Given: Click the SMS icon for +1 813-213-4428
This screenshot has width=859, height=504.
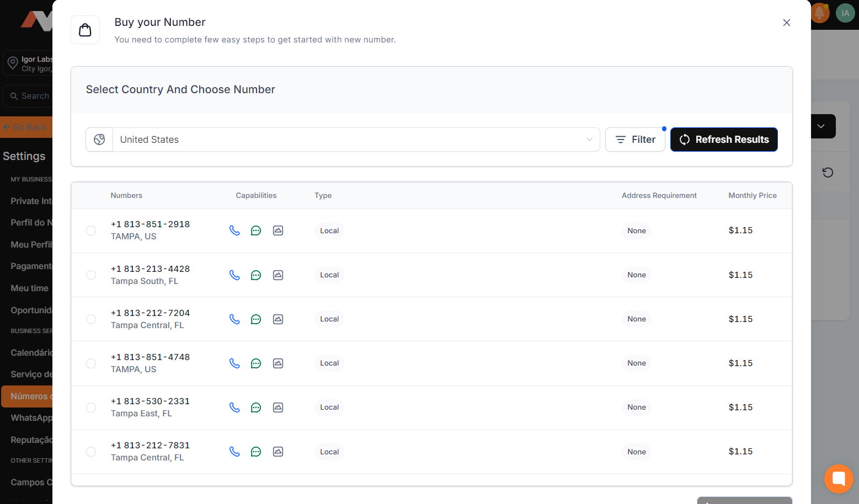Looking at the screenshot, I should (x=256, y=275).
